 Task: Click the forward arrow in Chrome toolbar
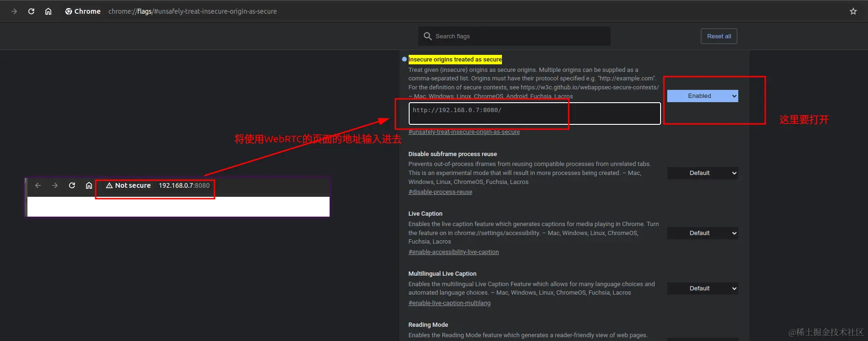point(14,11)
